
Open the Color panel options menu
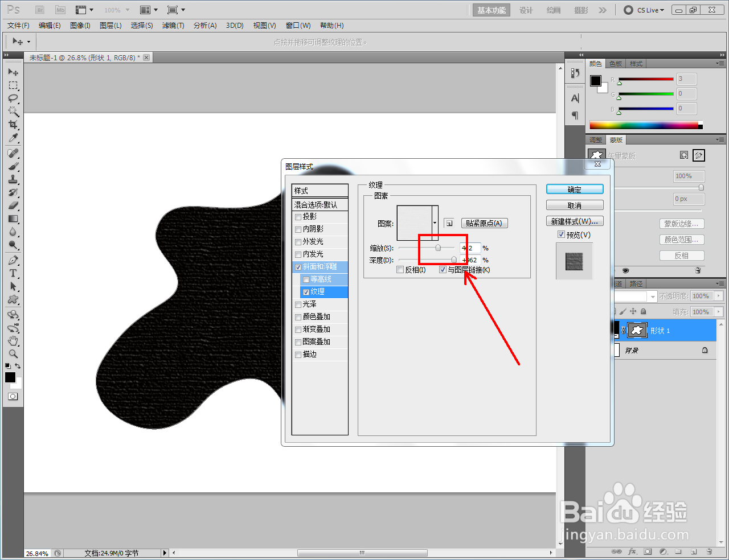click(720, 64)
